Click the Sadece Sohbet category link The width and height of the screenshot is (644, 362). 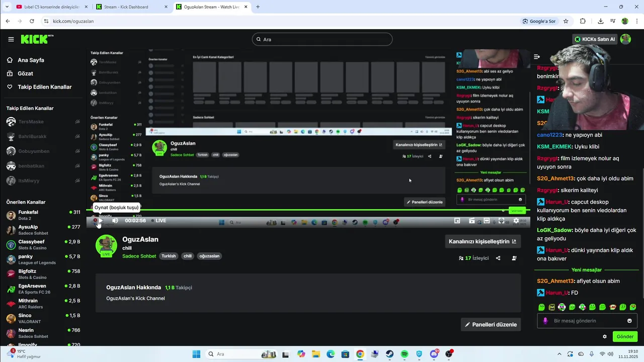coord(139,256)
